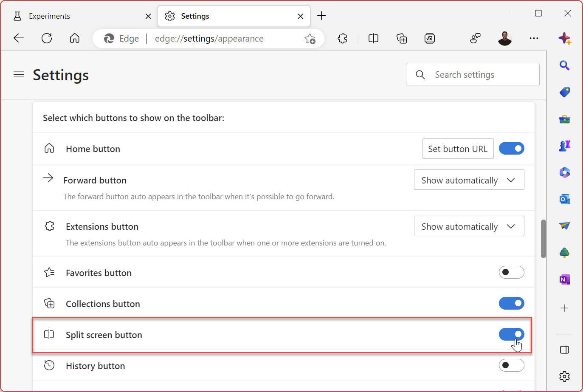Open the Extensions puzzle icon
Screen dimensions: 583x392
click(x=342, y=38)
